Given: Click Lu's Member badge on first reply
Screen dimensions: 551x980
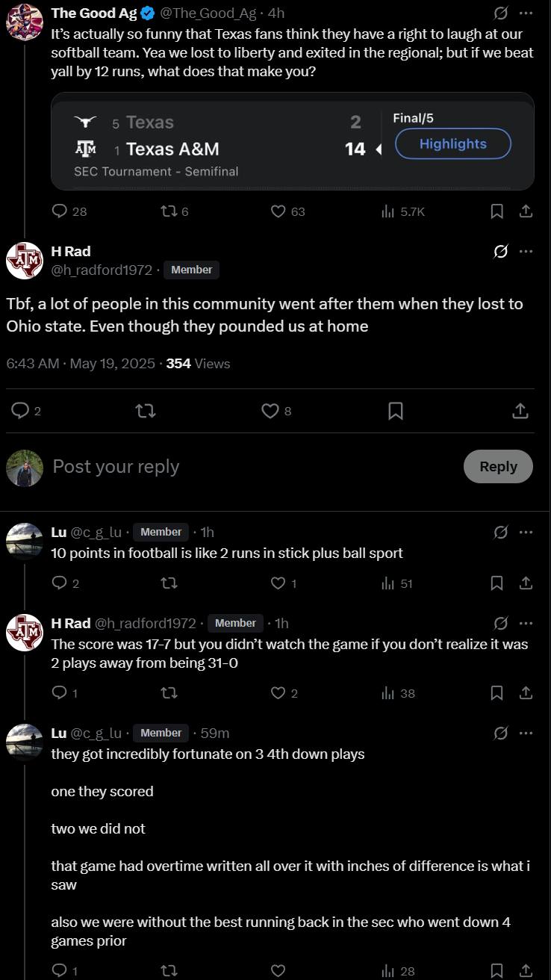Looking at the screenshot, I should coord(161,532).
